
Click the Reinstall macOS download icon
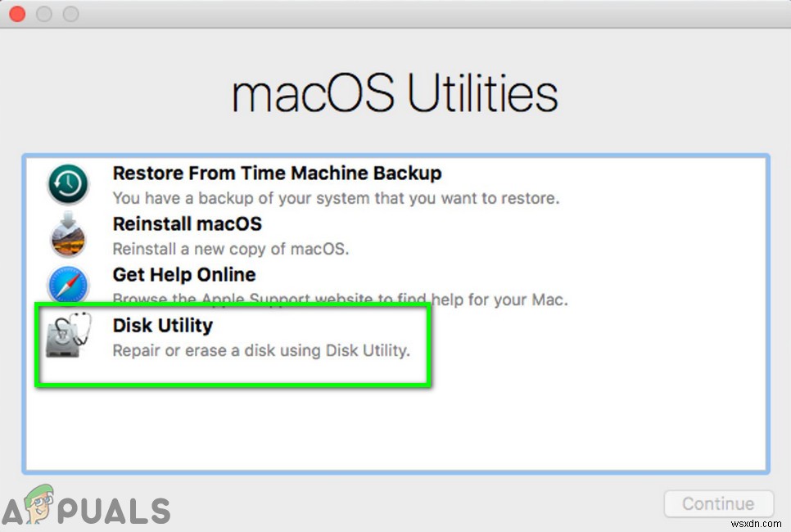pyautogui.click(x=67, y=236)
